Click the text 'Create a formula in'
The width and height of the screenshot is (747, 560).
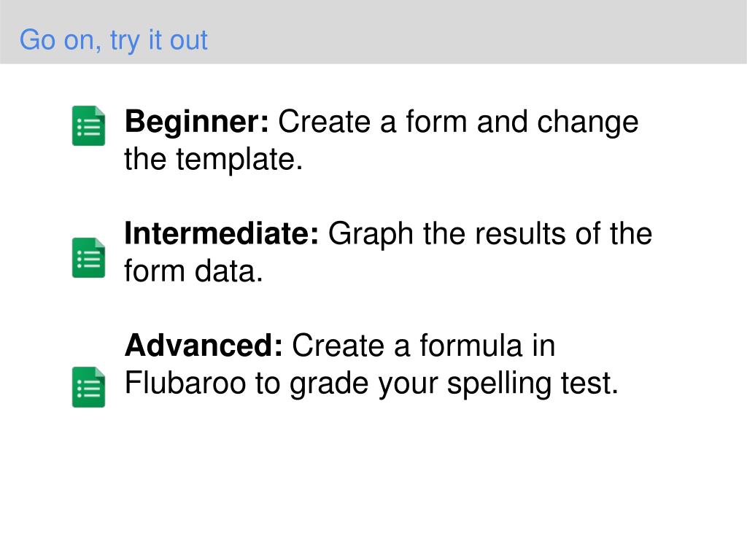tap(424, 346)
